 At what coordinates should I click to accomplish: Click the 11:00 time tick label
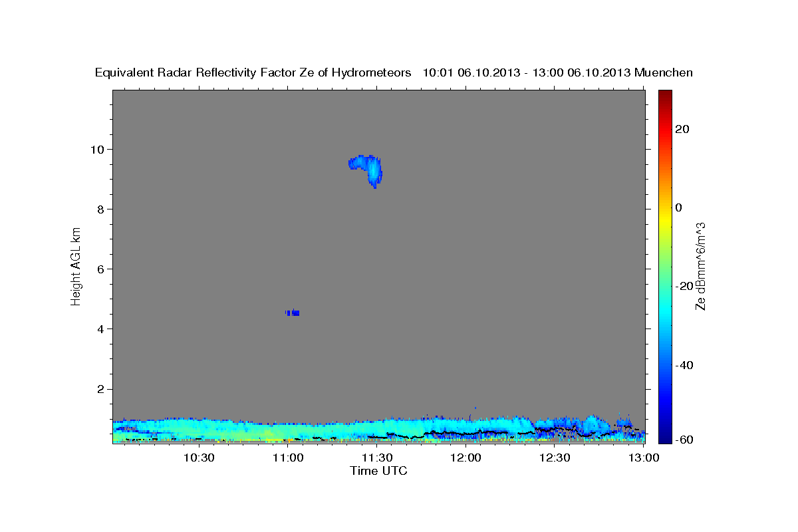coord(287,458)
